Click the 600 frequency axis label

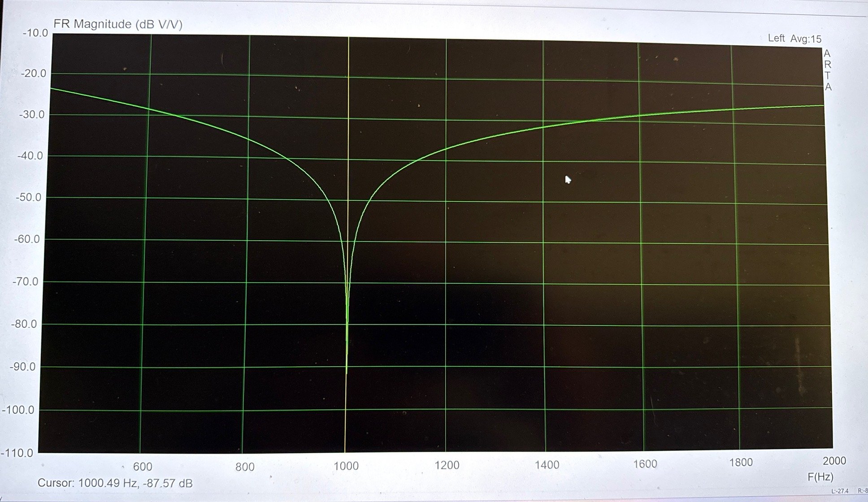coord(143,467)
